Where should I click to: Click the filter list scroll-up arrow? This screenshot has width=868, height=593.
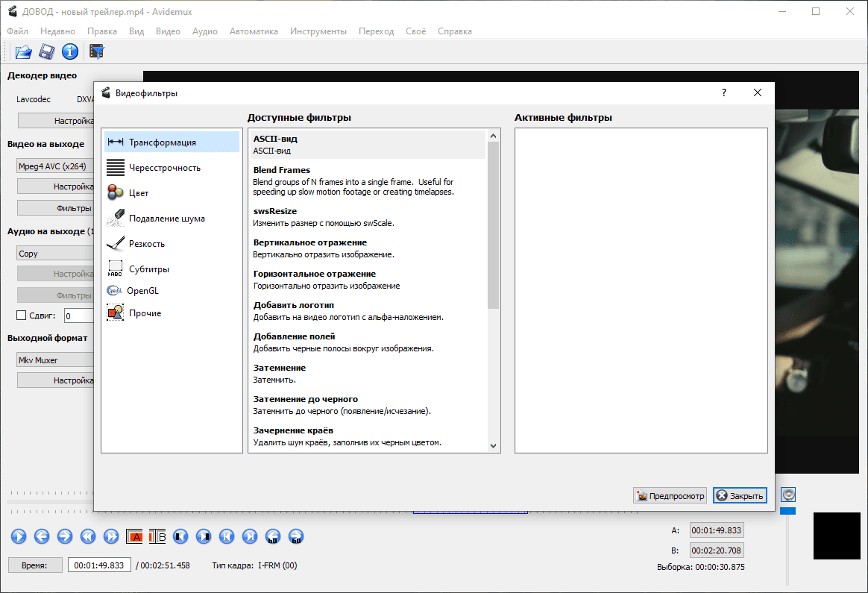pyautogui.click(x=493, y=136)
